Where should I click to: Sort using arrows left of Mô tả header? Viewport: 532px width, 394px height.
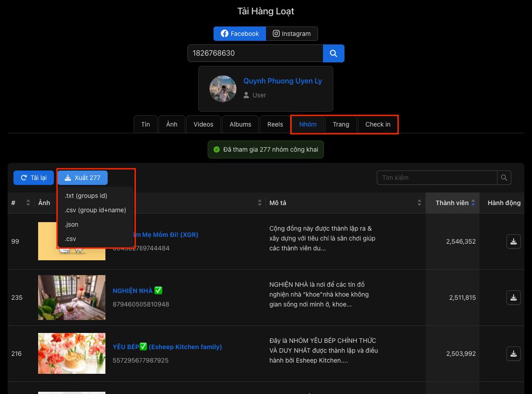260,203
